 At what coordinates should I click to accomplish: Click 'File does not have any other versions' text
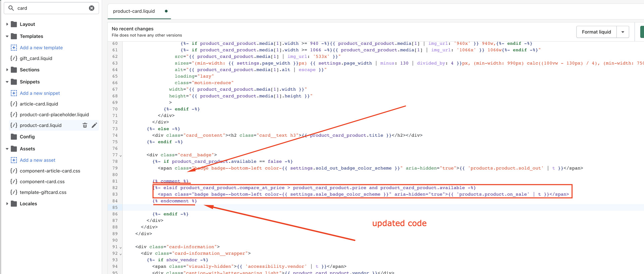[x=147, y=35]
